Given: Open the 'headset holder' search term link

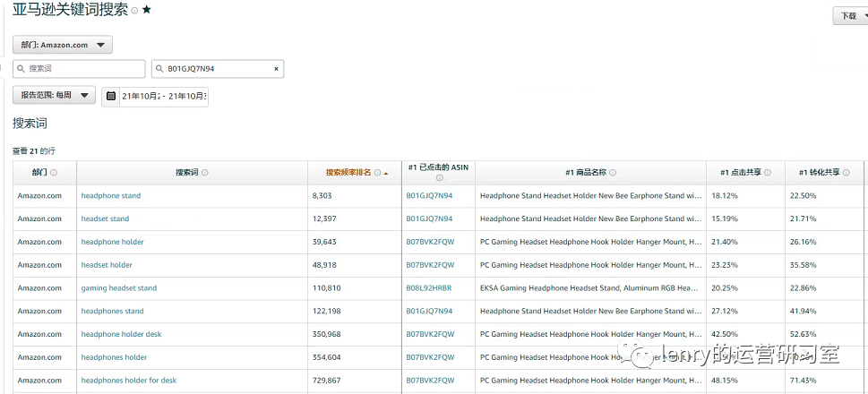Looking at the screenshot, I should tap(107, 265).
